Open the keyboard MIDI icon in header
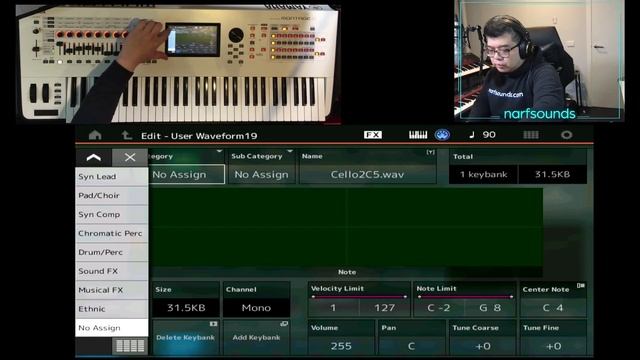The width and height of the screenshot is (640, 360). [418, 135]
